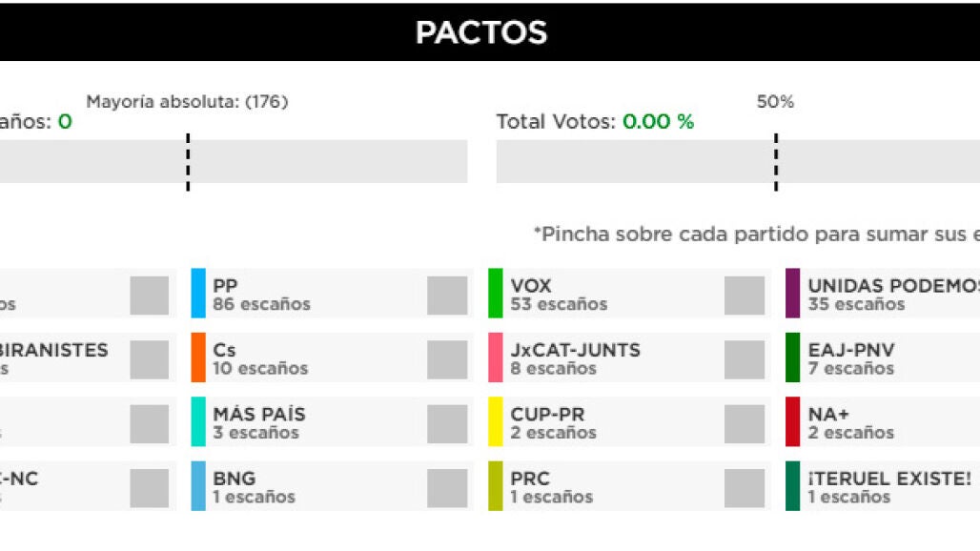
Task: Select the ¡TERUEL EXISTE! party label
Action: click(889, 479)
